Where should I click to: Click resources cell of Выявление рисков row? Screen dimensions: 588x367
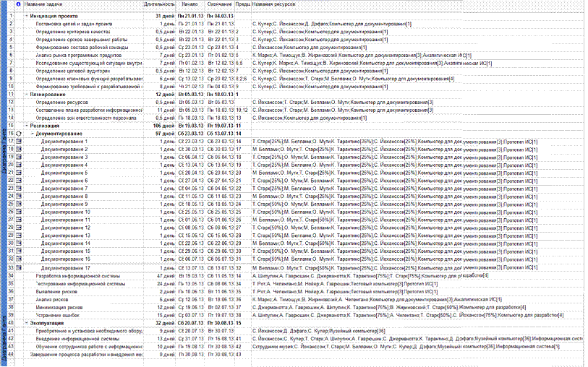pos(345,292)
